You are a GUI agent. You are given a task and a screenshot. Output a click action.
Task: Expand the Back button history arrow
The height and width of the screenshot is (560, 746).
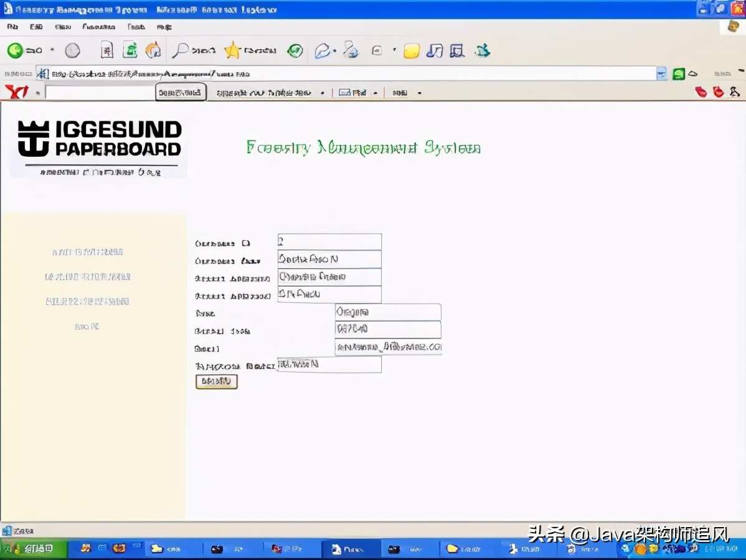pyautogui.click(x=52, y=50)
